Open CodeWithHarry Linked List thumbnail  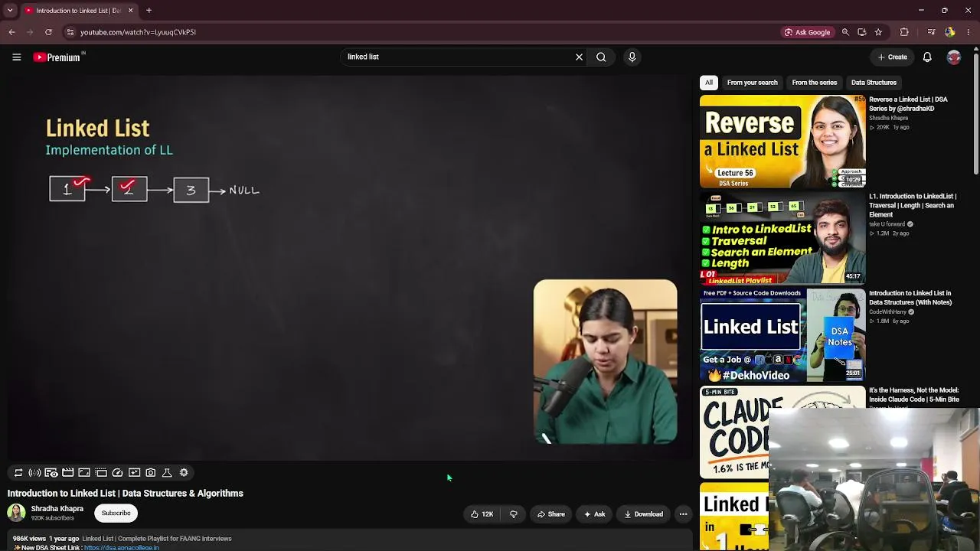click(782, 335)
